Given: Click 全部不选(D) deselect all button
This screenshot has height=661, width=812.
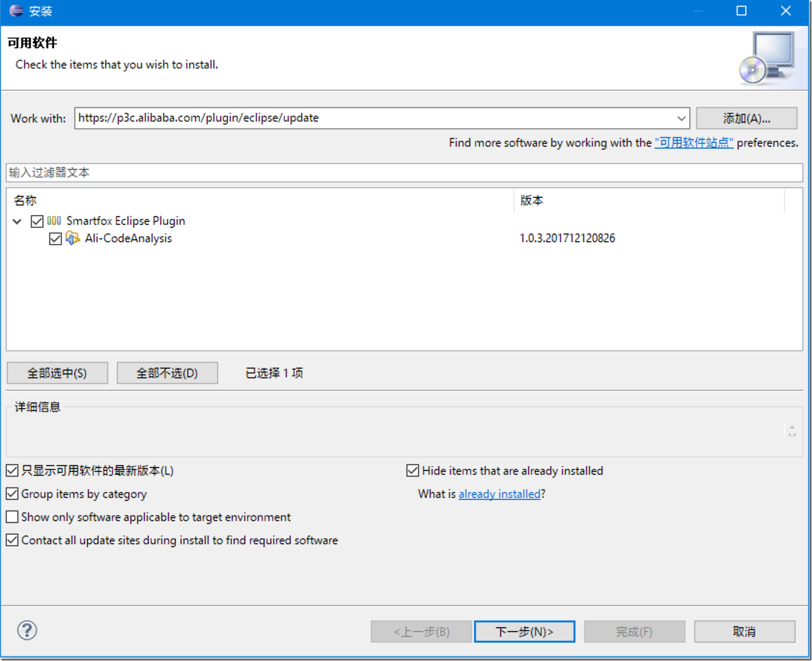Looking at the screenshot, I should pos(167,373).
